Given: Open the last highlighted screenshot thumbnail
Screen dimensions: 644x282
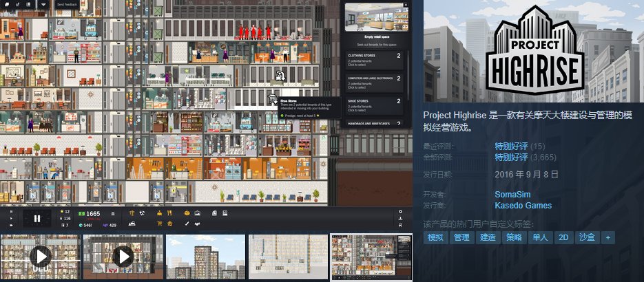Looking at the screenshot, I should (x=371, y=257).
